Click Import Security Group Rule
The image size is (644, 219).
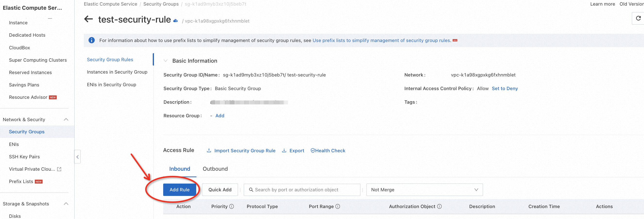(x=245, y=151)
